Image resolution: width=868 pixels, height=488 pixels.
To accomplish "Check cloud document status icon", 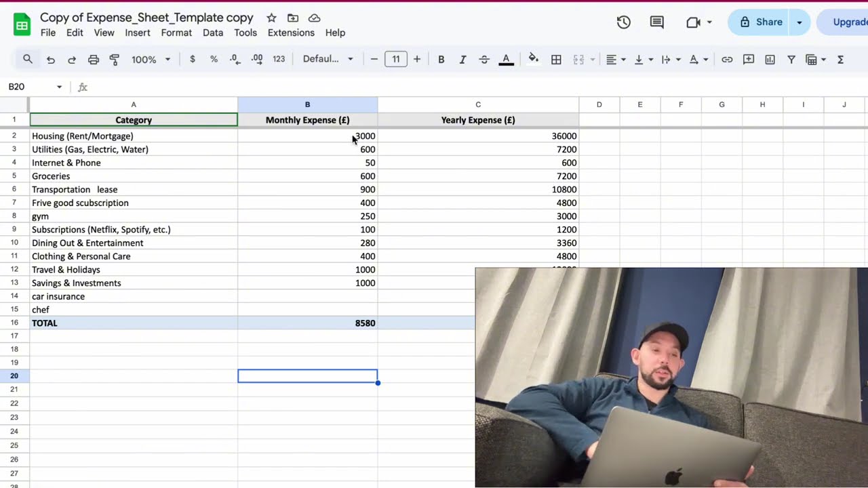I will pos(314,18).
